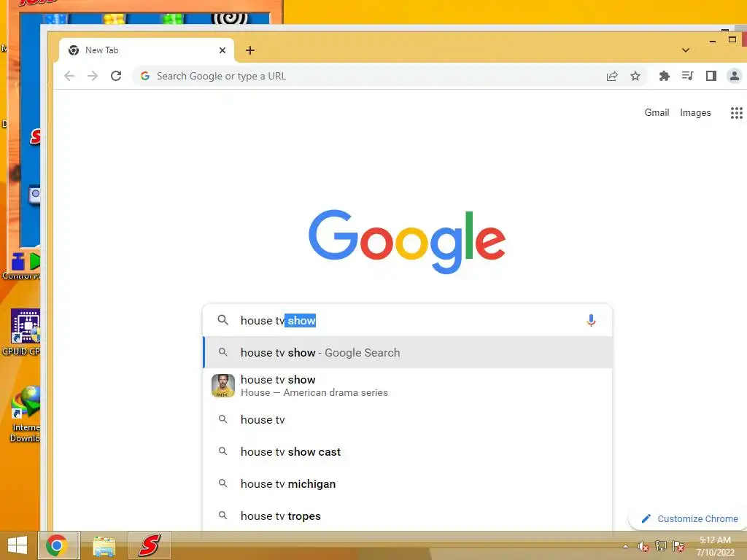Open the Images link
The width and height of the screenshot is (747, 560).
(x=695, y=113)
